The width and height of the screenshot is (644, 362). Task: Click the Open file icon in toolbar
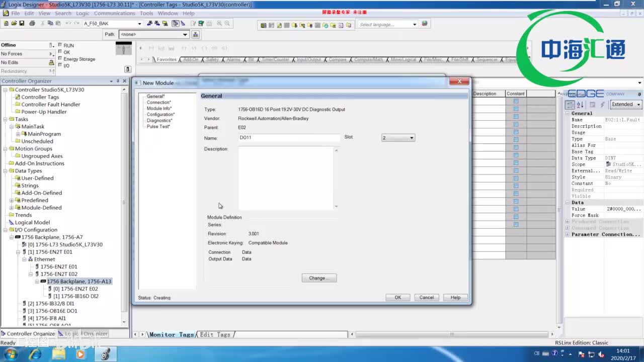click(14, 23)
